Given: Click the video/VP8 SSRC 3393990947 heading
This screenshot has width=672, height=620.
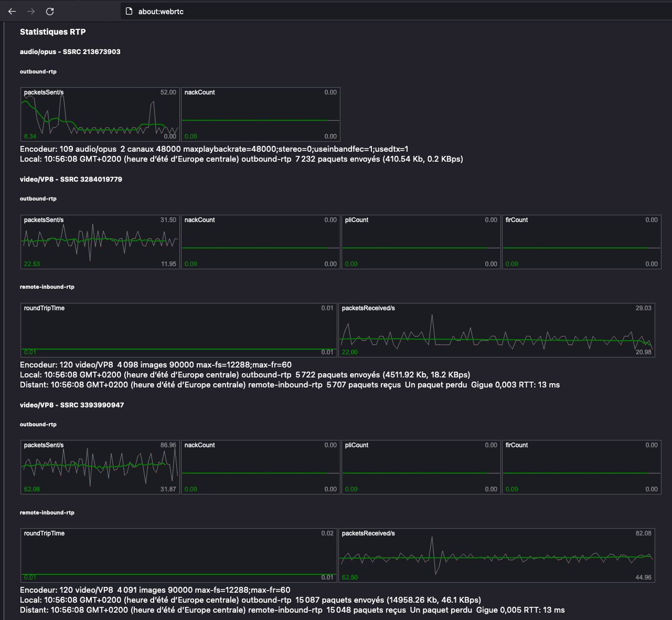Looking at the screenshot, I should click(x=71, y=405).
